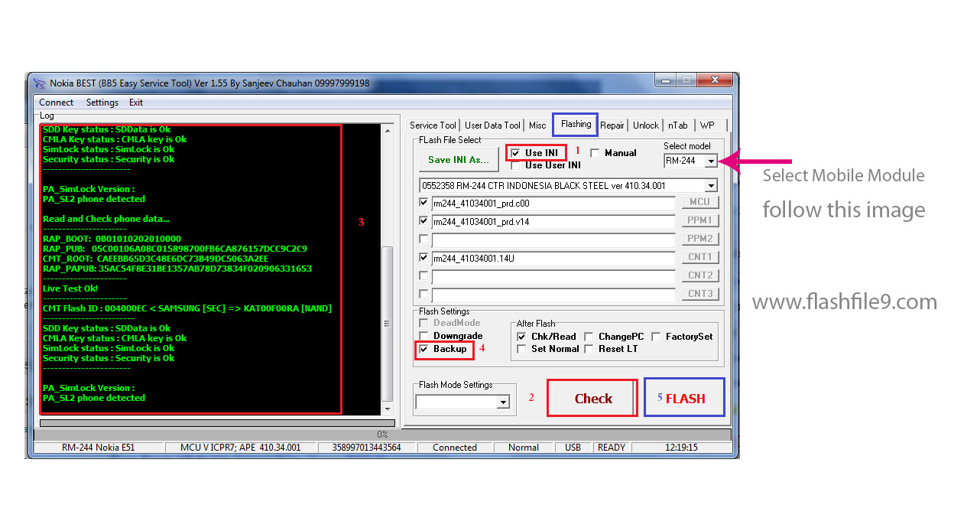
Task: Enable the ChangePC checkbox
Action: coord(589,337)
